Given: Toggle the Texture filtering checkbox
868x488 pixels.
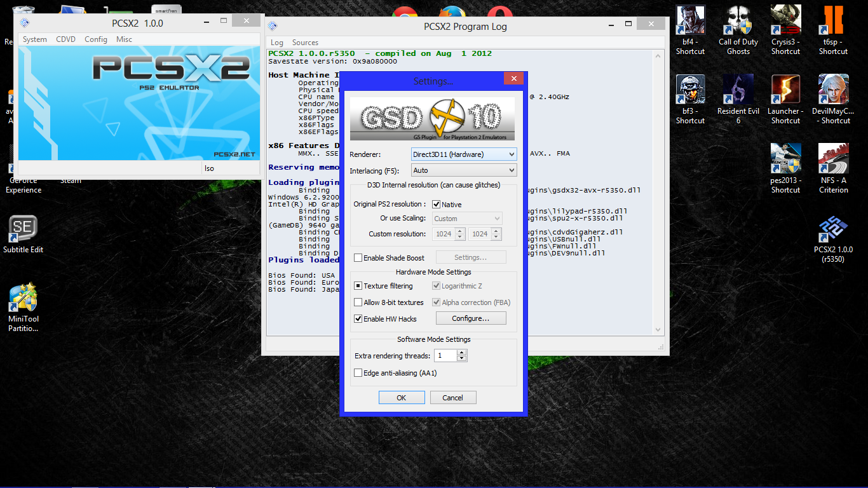Looking at the screenshot, I should click(x=358, y=286).
